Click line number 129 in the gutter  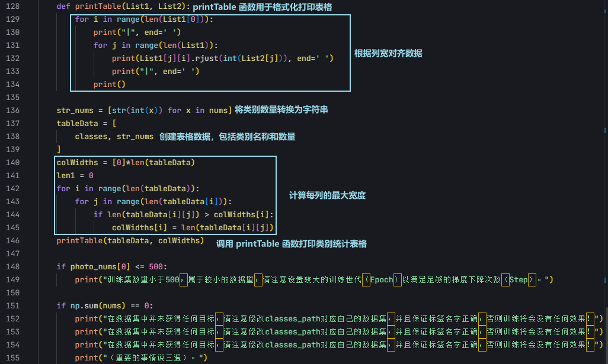point(13,20)
